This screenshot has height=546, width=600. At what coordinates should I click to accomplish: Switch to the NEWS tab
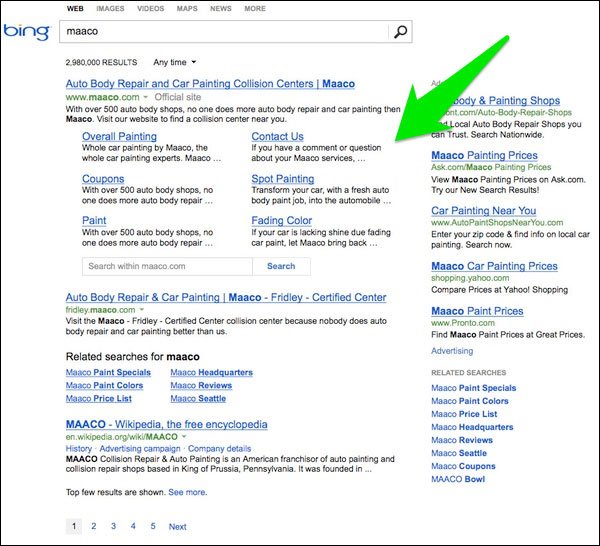coord(221,8)
